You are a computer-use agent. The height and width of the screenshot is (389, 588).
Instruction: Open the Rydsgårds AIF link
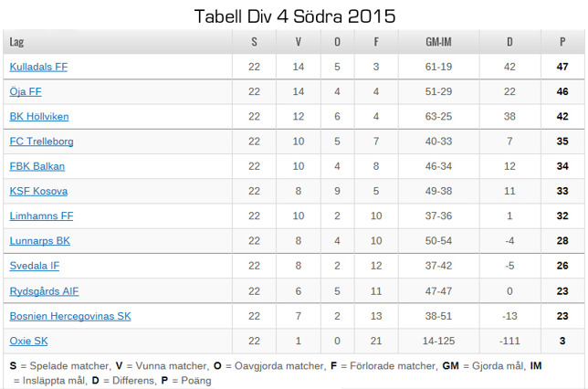pyautogui.click(x=44, y=291)
